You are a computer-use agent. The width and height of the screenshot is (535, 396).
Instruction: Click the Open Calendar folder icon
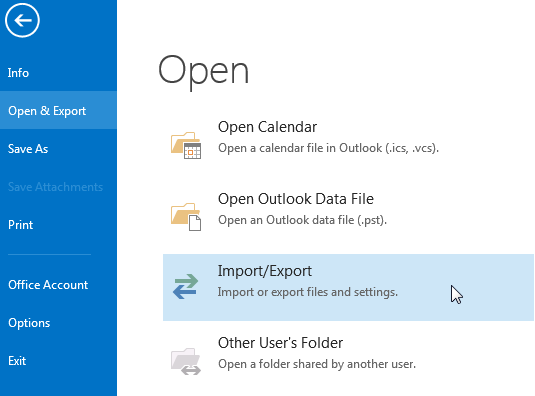(x=186, y=145)
